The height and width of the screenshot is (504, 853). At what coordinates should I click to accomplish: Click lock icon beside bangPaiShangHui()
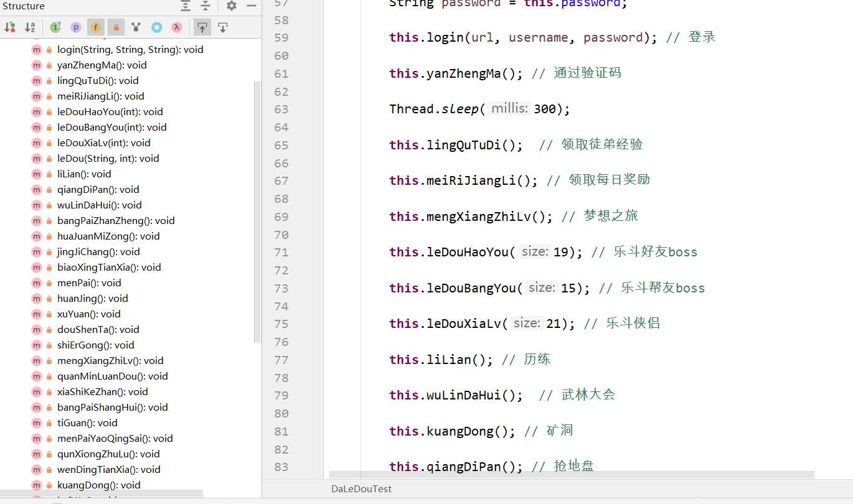pos(49,408)
